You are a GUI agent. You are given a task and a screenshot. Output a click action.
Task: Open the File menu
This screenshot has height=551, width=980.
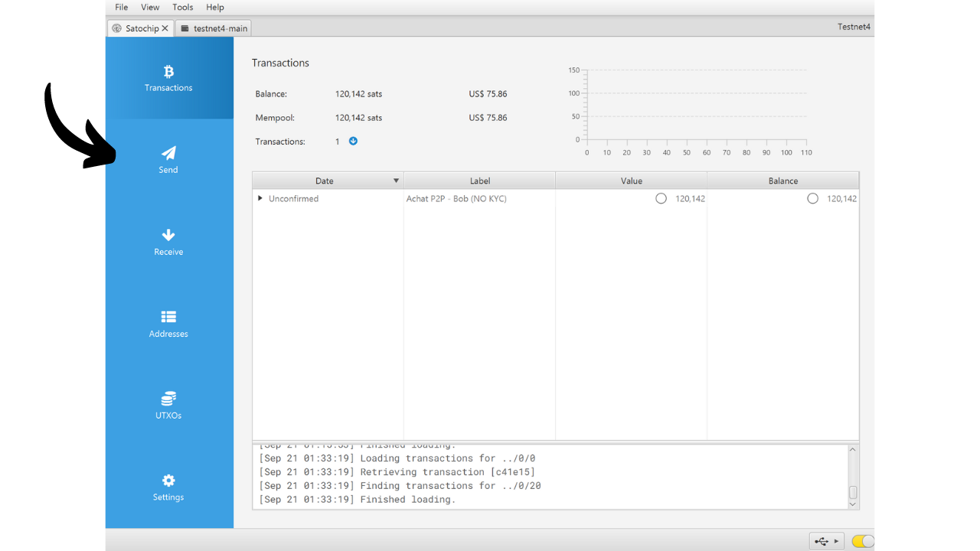[122, 7]
